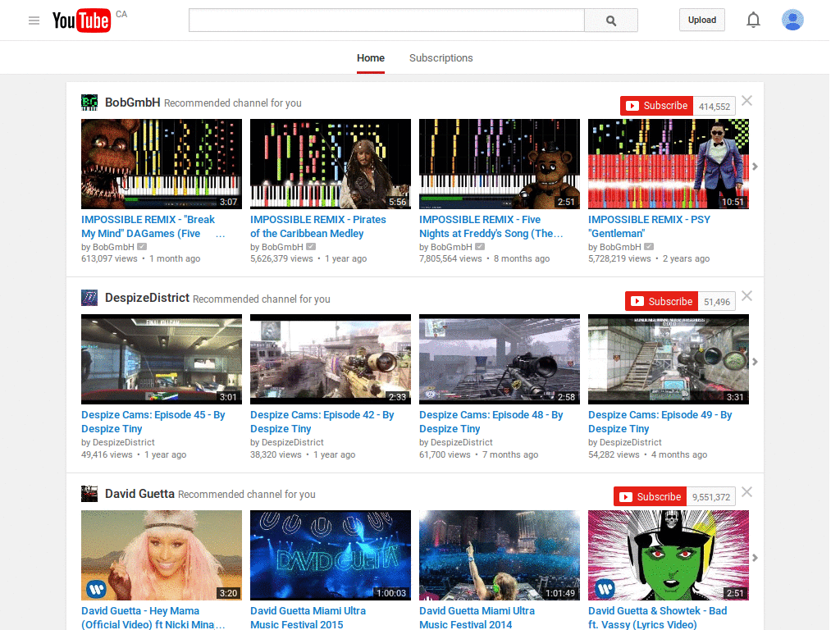This screenshot has width=840, height=630.
Task: Click title 'IMPOSSIBLE REMIX - Pirates of the Caribbean Medley'
Action: pyautogui.click(x=318, y=226)
